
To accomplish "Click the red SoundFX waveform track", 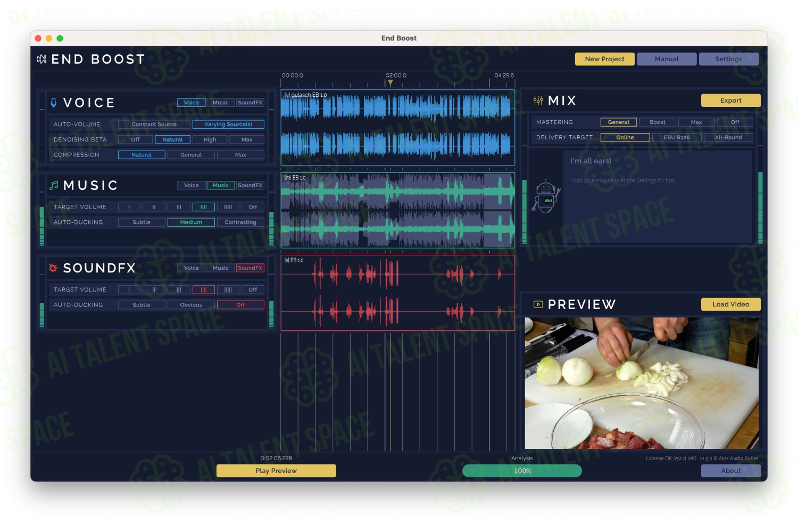I will tap(397, 293).
